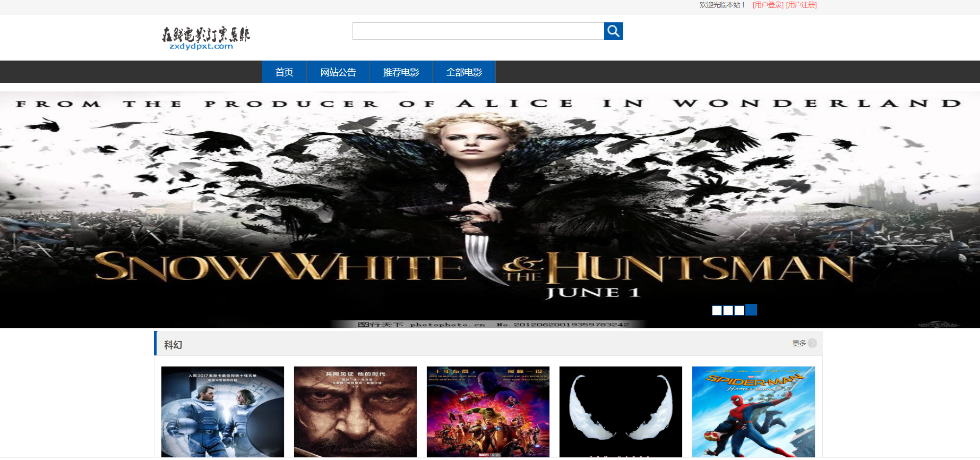This screenshot has width=980, height=460.
Task: Open the Avengers Marvel Studios poster
Action: tap(488, 412)
